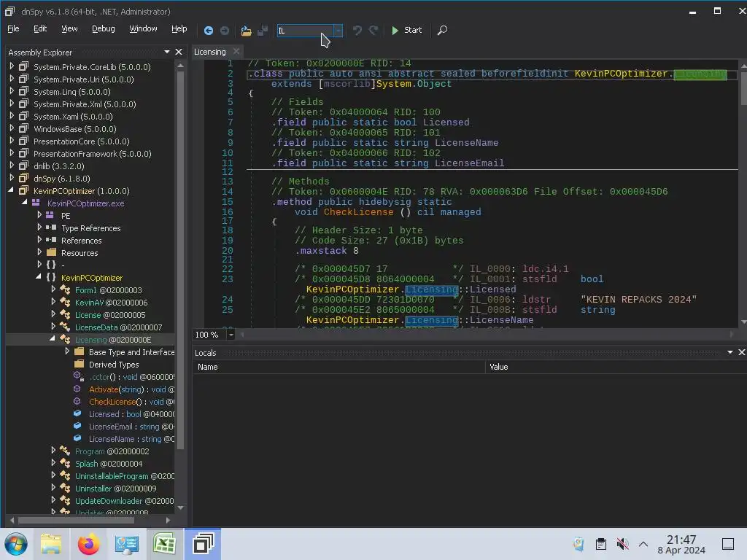Click the Search magnifier icon in toolbar
The image size is (747, 560).
pyautogui.click(x=442, y=31)
